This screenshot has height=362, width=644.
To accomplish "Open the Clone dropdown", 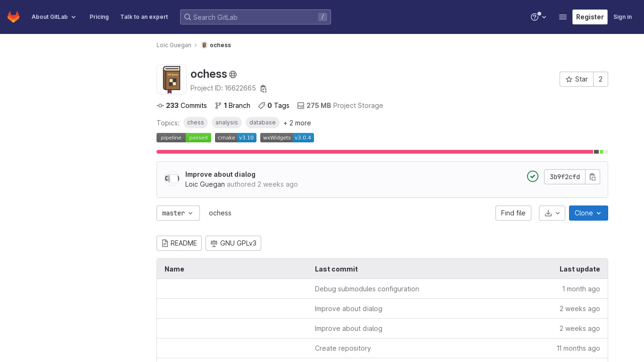I will pyautogui.click(x=588, y=213).
